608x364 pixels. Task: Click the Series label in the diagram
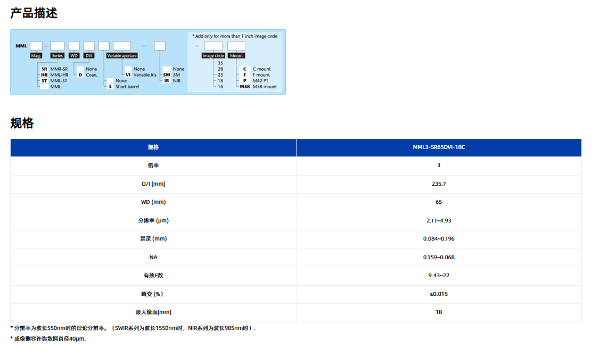(57, 56)
